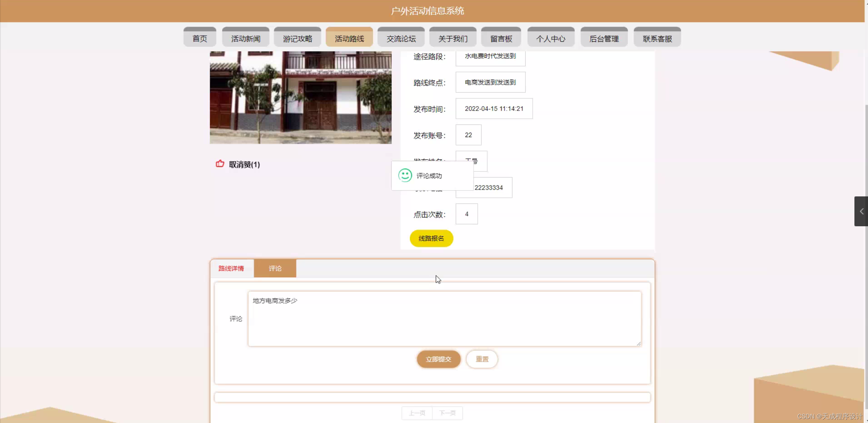Open 联系客服 navigation item

[657, 38]
